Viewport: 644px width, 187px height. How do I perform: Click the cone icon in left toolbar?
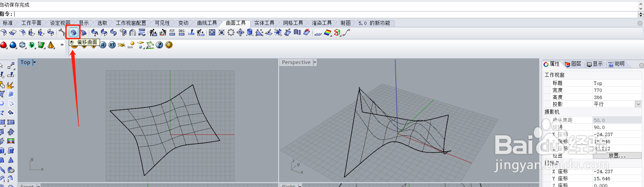tap(11, 160)
